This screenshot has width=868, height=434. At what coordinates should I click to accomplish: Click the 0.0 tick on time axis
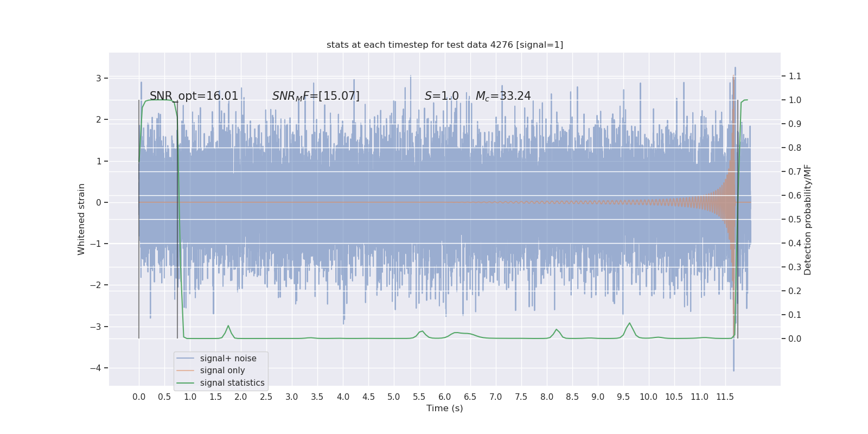[139, 397]
